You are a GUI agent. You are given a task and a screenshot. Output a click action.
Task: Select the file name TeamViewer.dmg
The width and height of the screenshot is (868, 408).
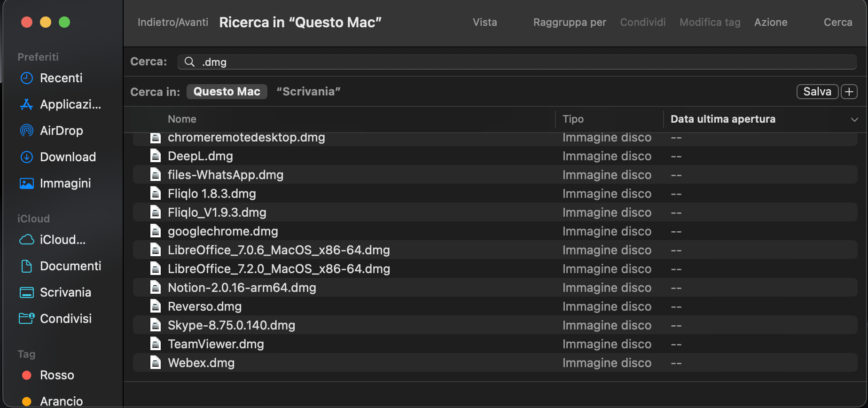click(216, 344)
